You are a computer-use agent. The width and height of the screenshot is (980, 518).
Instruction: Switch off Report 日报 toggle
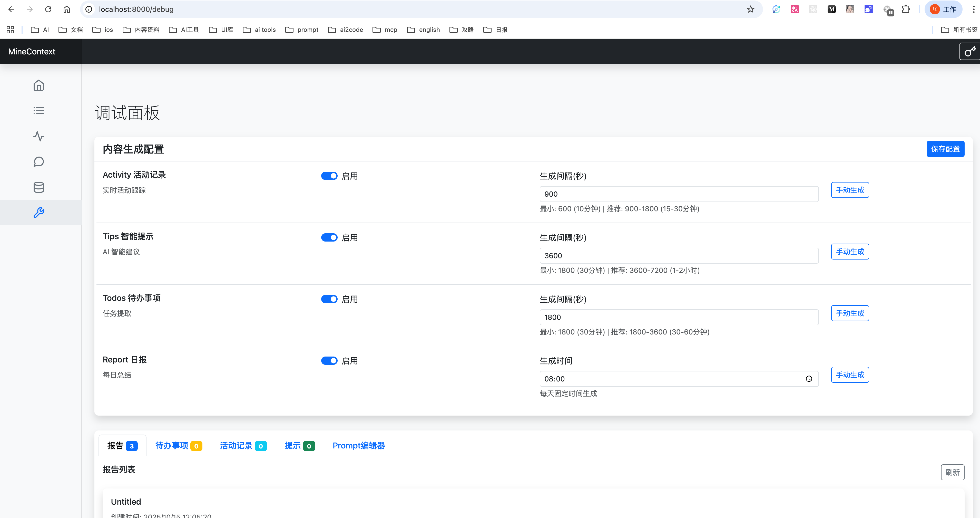(329, 361)
